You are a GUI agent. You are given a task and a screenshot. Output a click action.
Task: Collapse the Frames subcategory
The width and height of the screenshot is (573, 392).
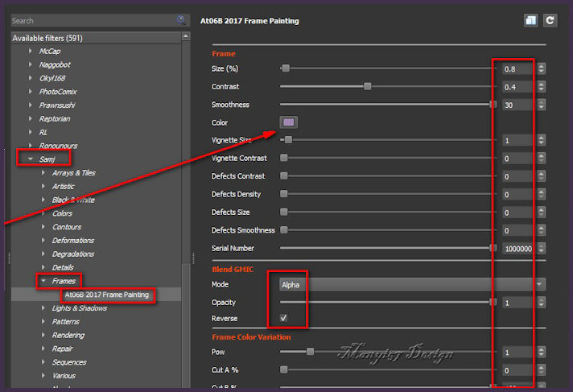42,282
